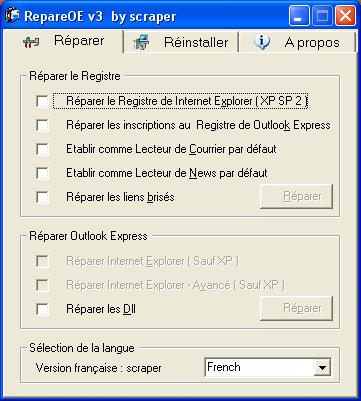Click the A propos info icon

click(262, 42)
